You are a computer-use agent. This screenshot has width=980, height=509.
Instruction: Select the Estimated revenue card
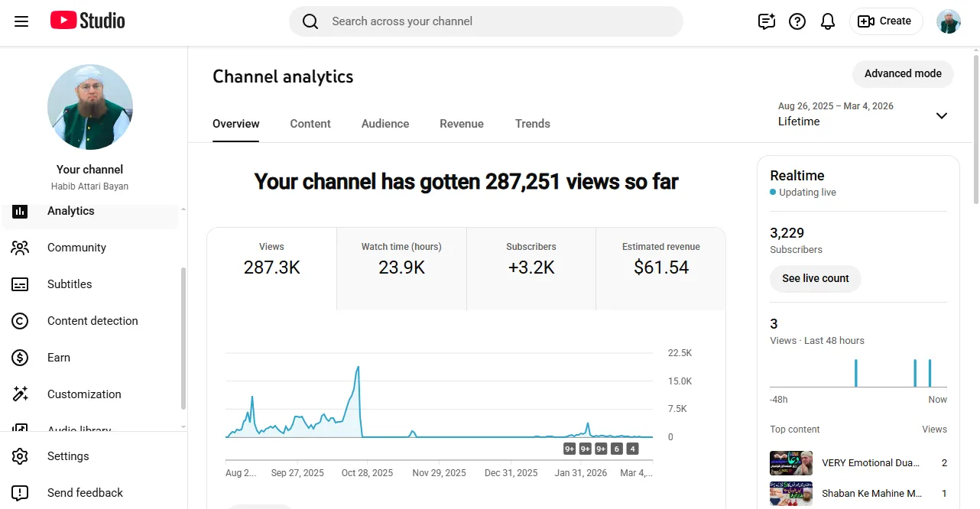661,269
